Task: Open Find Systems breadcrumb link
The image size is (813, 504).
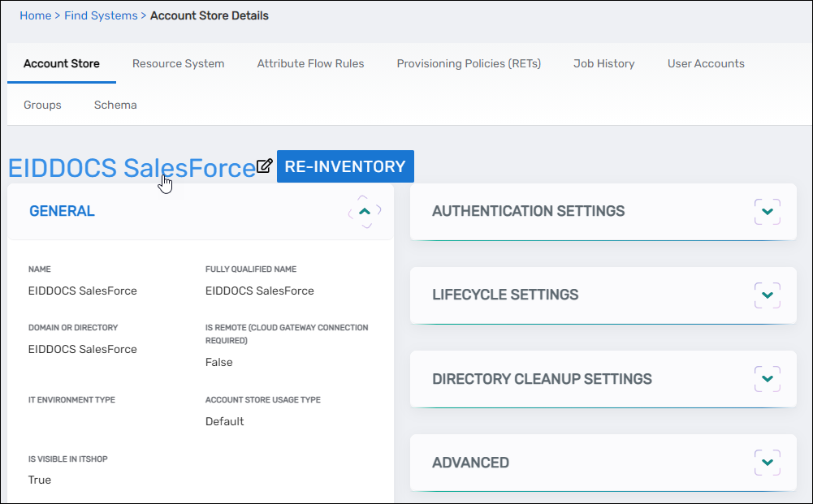Action: pos(101,15)
